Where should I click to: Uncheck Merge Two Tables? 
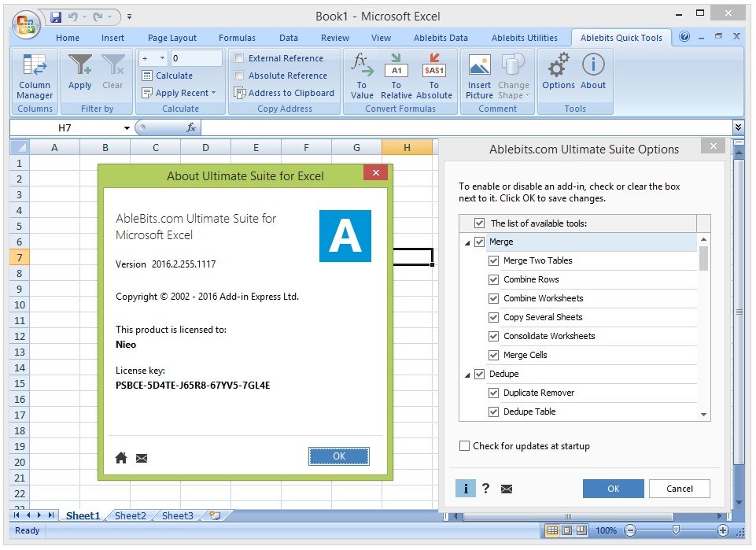pyautogui.click(x=493, y=260)
